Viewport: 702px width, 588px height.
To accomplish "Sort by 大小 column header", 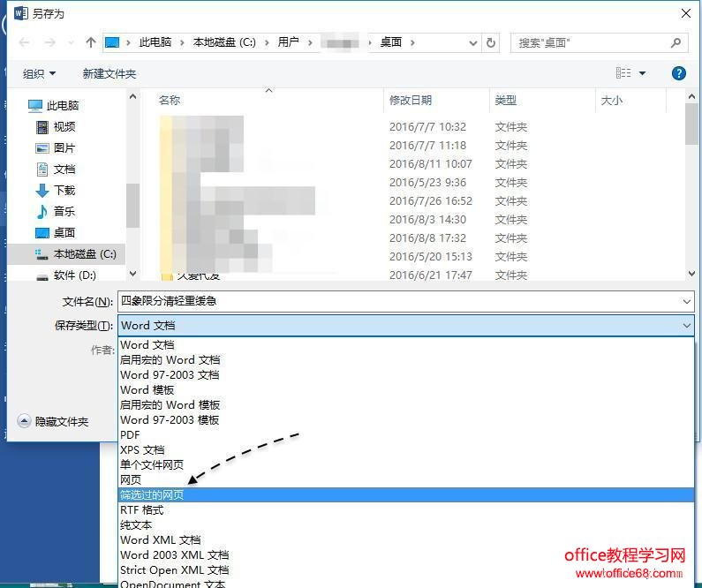I will pyautogui.click(x=612, y=101).
